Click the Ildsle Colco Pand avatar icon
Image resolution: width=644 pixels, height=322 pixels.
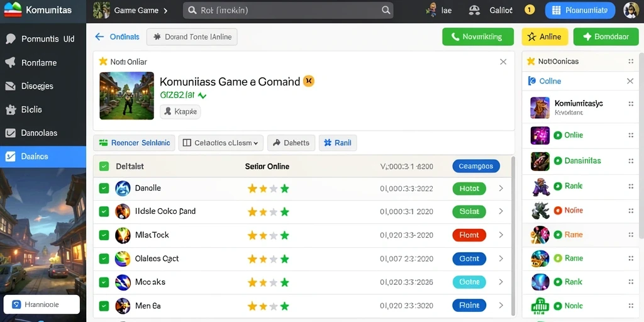(123, 211)
